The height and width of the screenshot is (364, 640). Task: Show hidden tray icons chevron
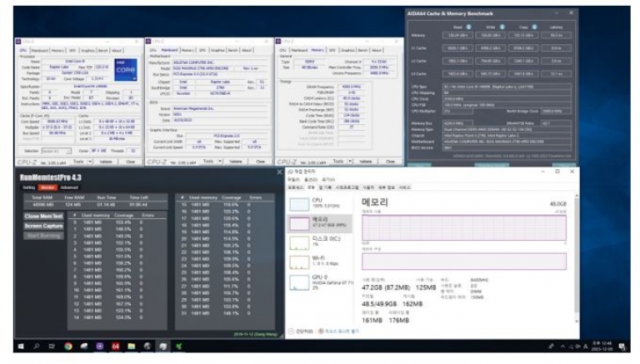click(562, 347)
